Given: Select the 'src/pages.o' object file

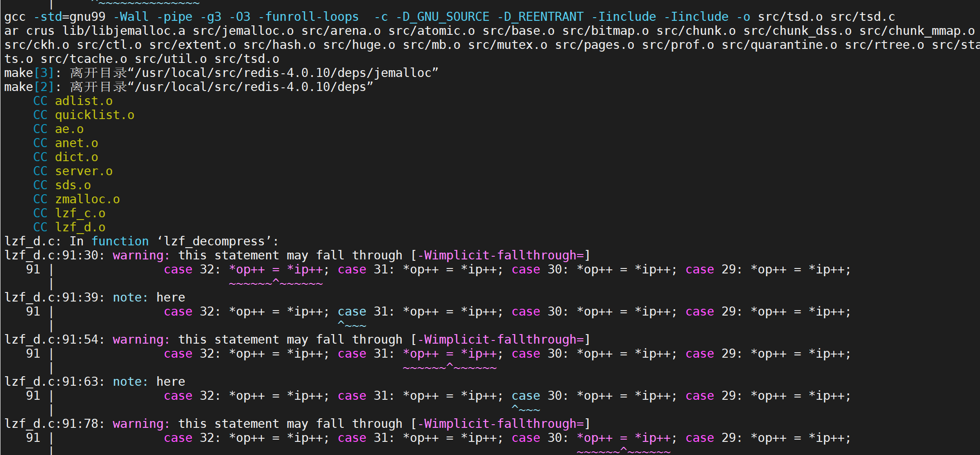Looking at the screenshot, I should (x=595, y=45).
